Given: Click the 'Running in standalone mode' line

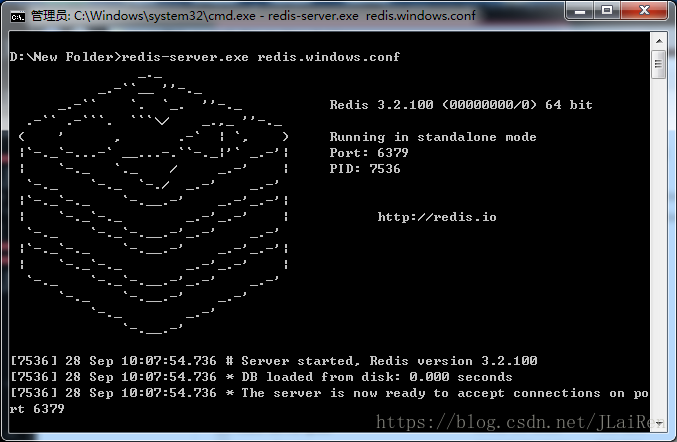Looking at the screenshot, I should point(433,137).
